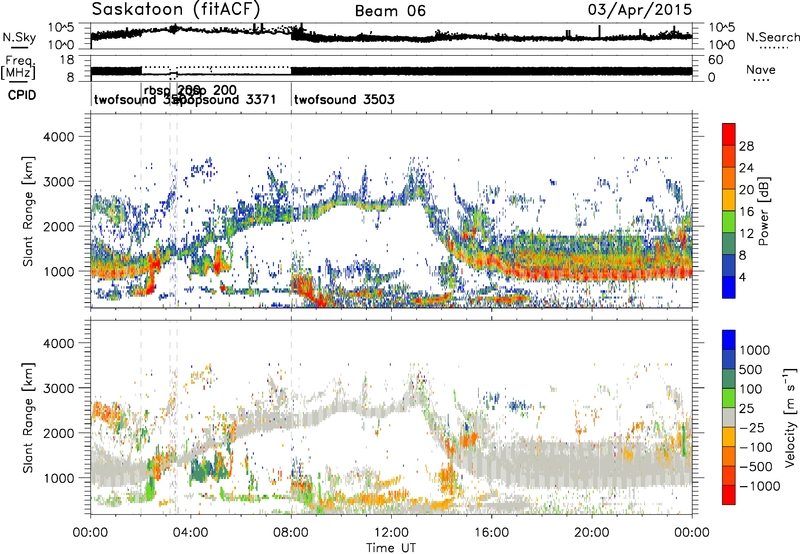Click the blue bottom segment of Power colorbar
This screenshot has width=800, height=554.
click(x=729, y=287)
